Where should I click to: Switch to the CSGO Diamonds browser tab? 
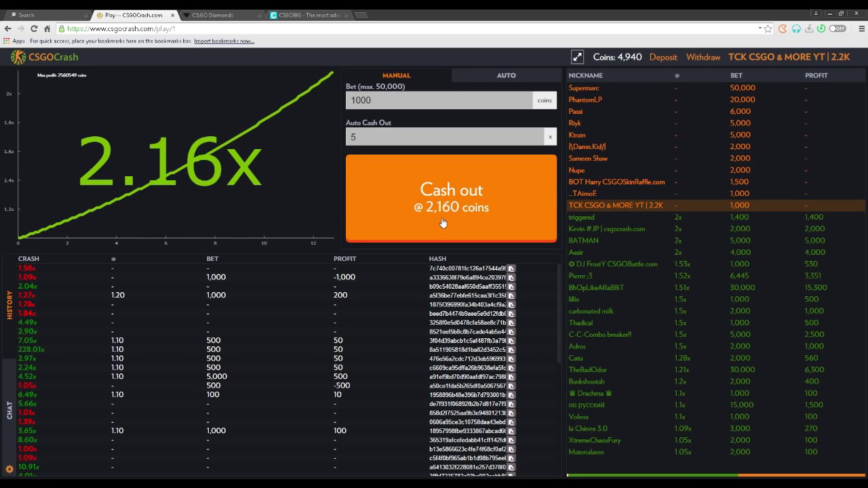(x=222, y=15)
